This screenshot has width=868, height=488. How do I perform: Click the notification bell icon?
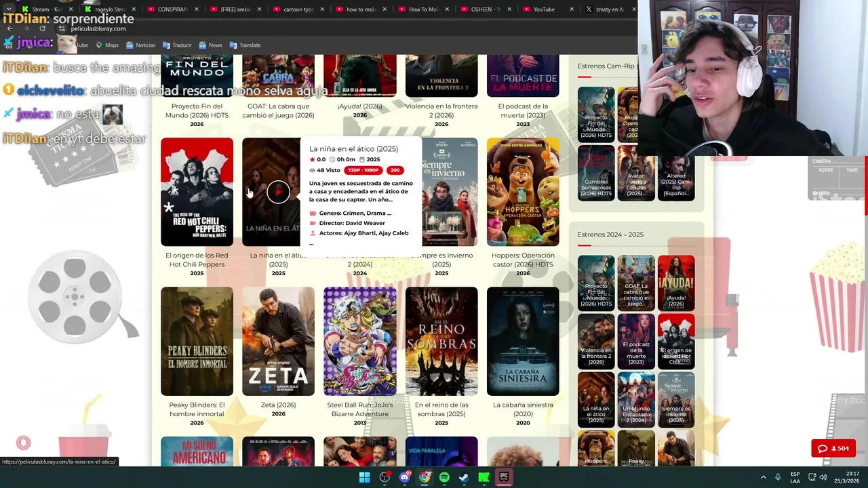pyautogui.click(x=24, y=443)
